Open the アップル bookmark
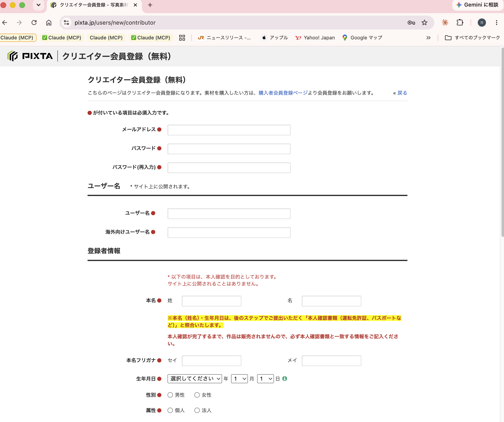Screen dimensions: 504x422 (x=275, y=38)
